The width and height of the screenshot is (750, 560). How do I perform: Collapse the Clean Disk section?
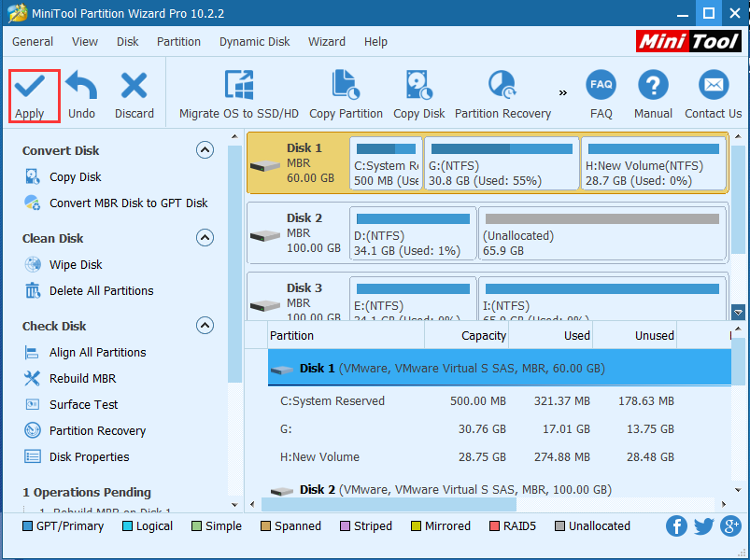205,237
